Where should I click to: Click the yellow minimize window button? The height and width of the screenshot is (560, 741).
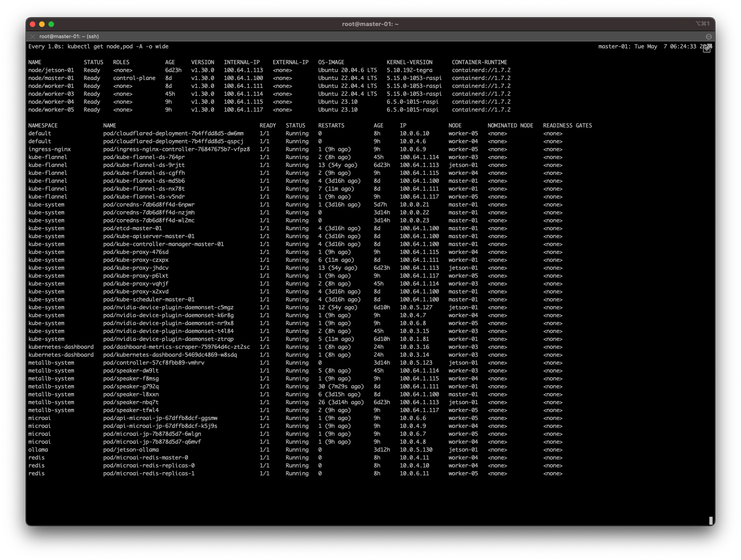(42, 24)
